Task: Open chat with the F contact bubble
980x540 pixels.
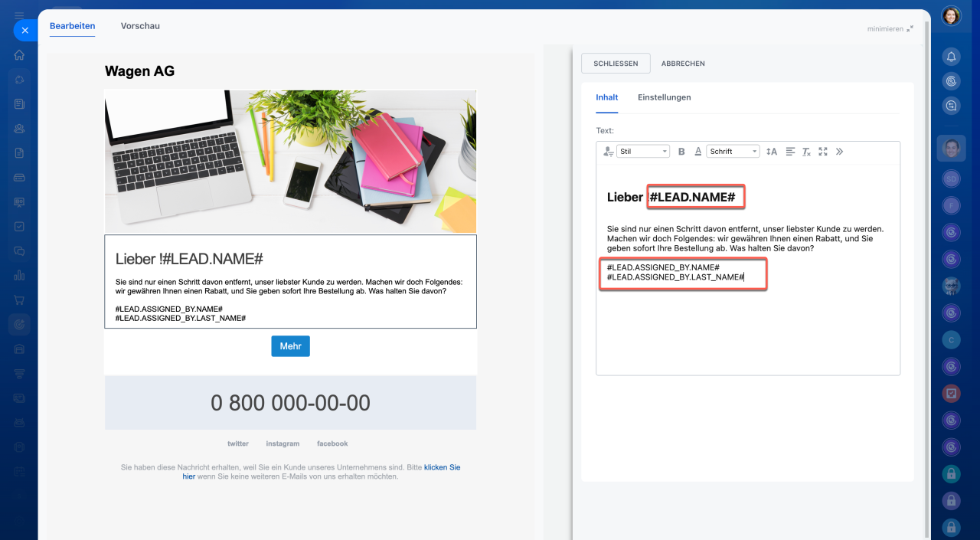Action: pyautogui.click(x=951, y=205)
